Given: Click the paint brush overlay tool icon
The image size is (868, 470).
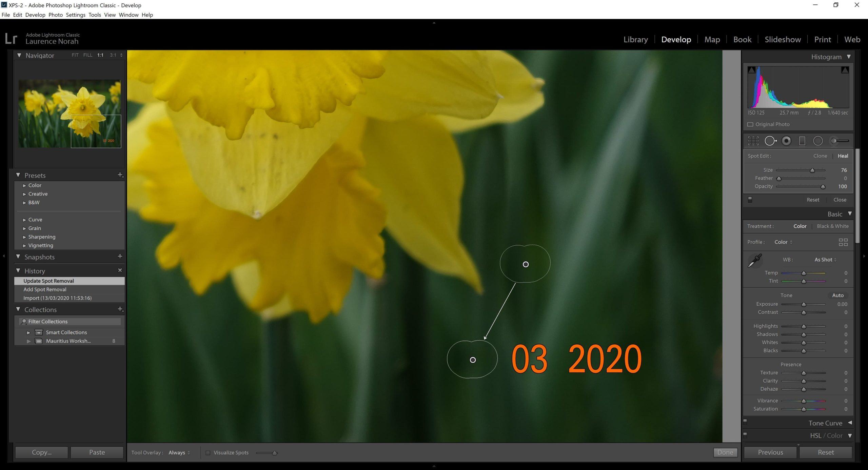Looking at the screenshot, I should [839, 141].
